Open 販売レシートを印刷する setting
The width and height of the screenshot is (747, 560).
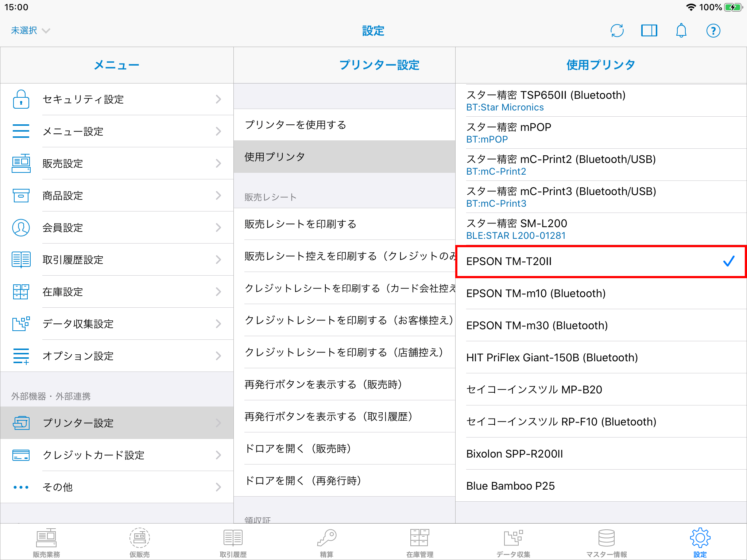pyautogui.click(x=344, y=224)
